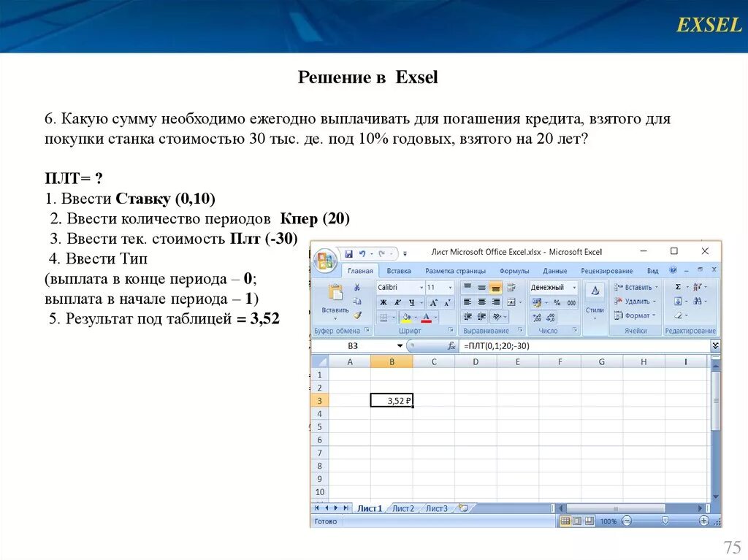Increase the cell indent

point(482,317)
